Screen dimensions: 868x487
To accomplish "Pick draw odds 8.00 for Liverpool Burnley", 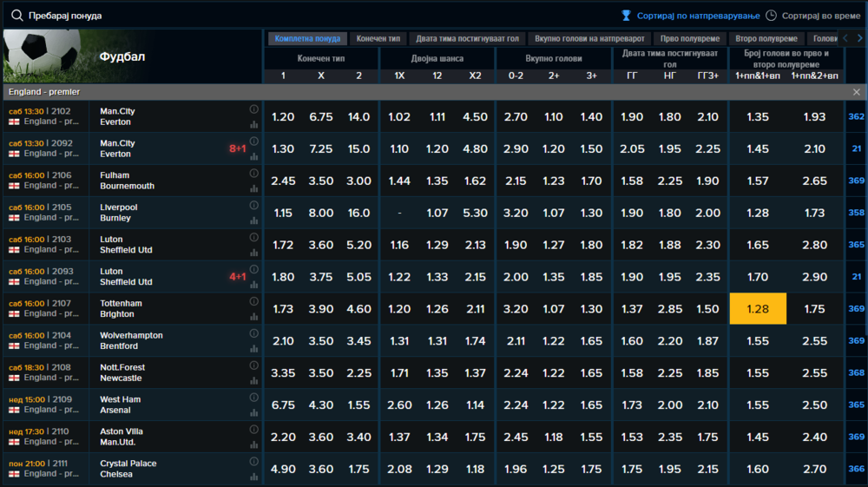I will click(321, 213).
